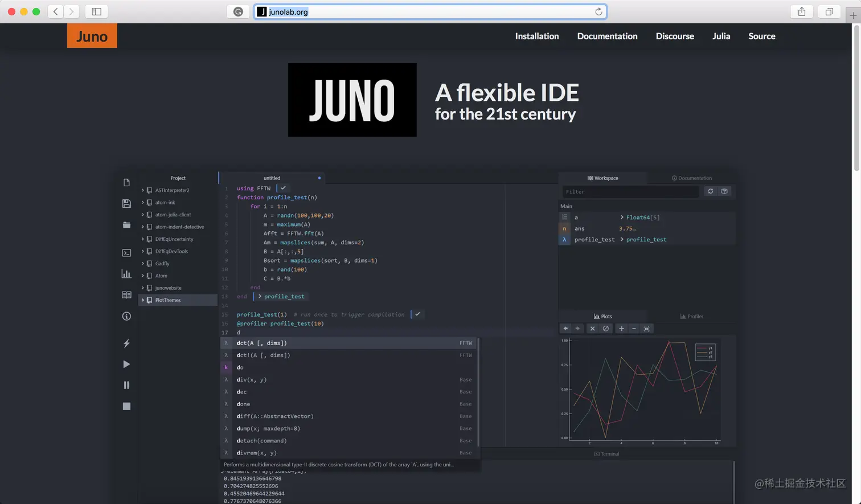Screen dimensions: 861x504
Task: Open the documentation book icon
Action: tap(126, 295)
